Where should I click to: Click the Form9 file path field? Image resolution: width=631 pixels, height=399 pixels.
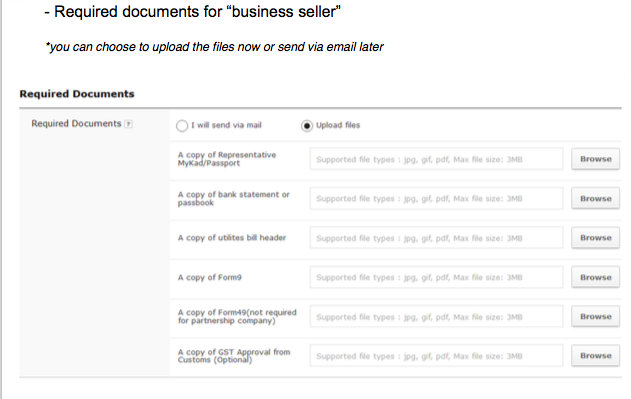436,277
